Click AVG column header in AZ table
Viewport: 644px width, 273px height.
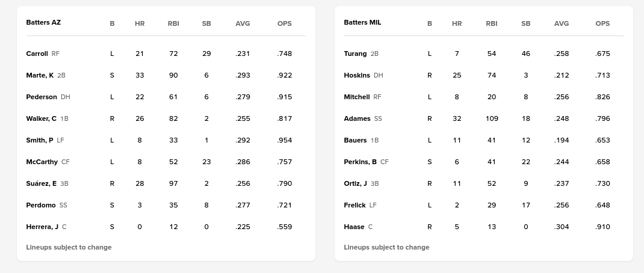click(x=243, y=23)
